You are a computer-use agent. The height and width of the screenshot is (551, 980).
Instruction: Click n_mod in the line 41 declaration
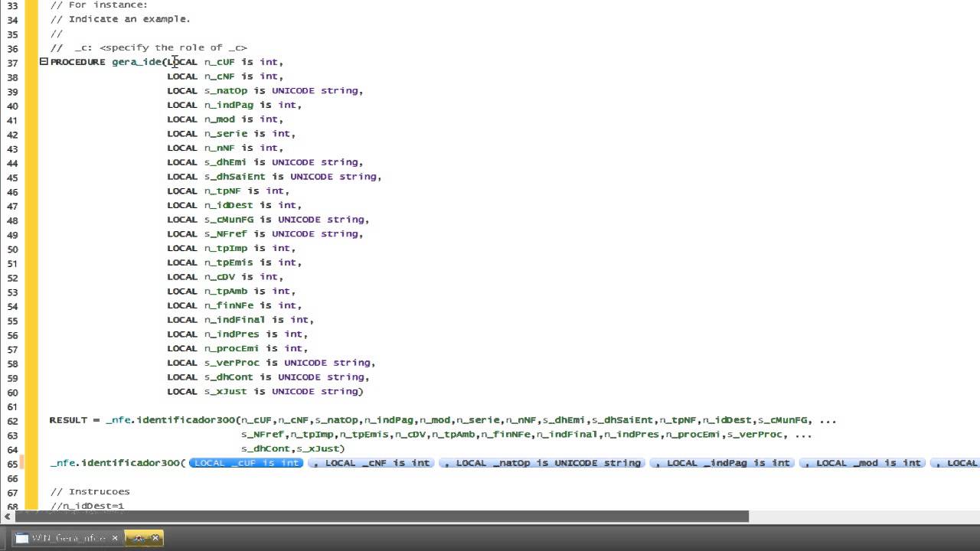pos(220,119)
